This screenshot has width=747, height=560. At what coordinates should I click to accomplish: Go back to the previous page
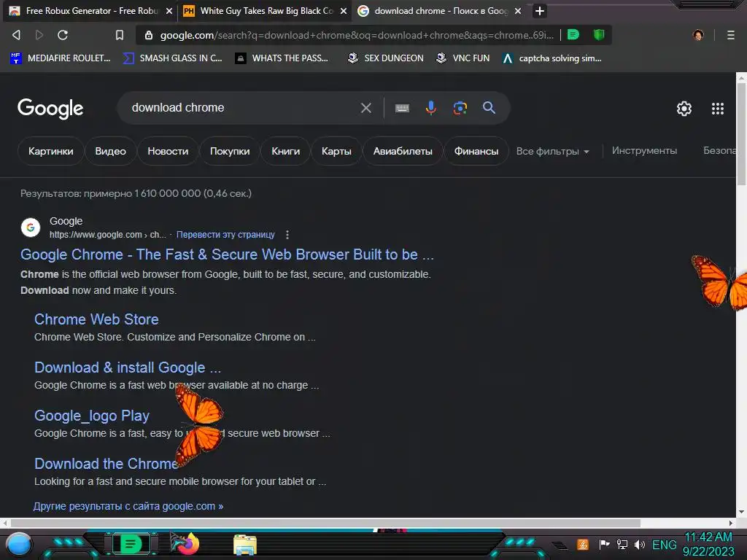(16, 35)
